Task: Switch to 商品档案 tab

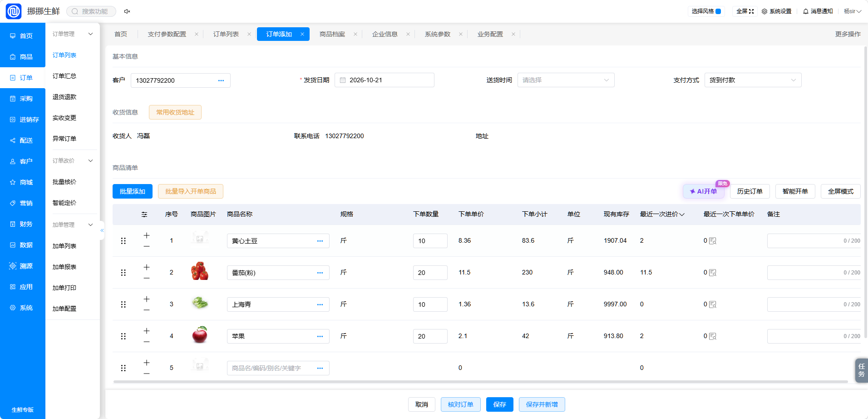Action: tap(332, 34)
